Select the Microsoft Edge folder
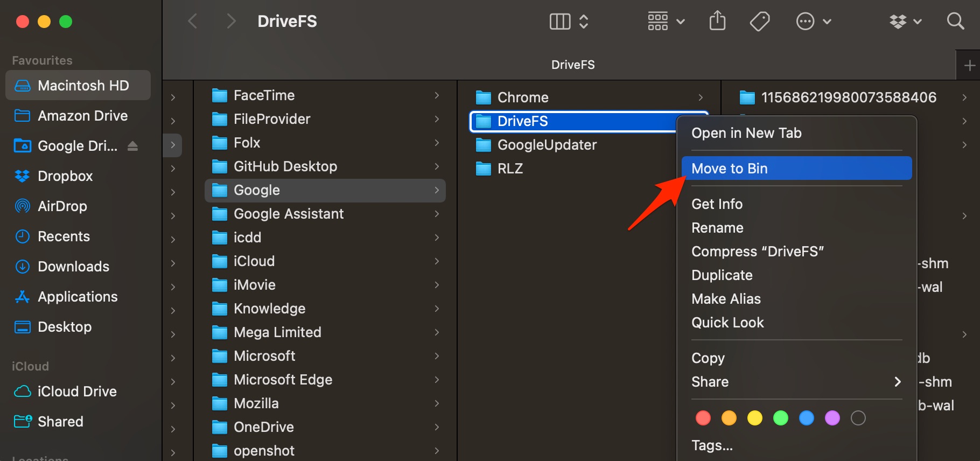Screen dimensions: 980x461 pyautogui.click(x=325, y=380)
